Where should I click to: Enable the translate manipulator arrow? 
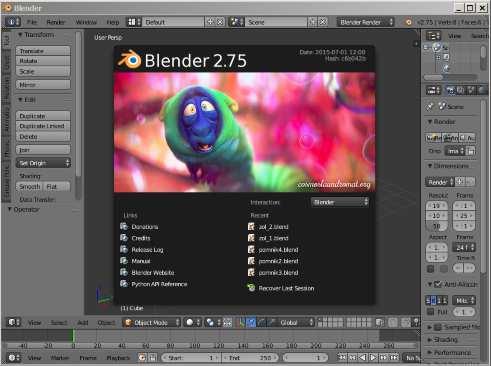252,322
